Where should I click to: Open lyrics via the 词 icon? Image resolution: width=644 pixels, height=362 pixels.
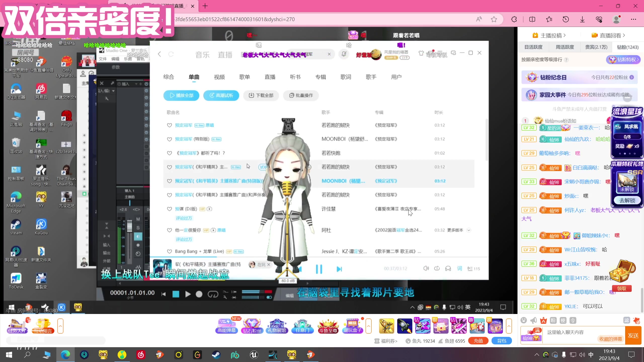(459, 268)
